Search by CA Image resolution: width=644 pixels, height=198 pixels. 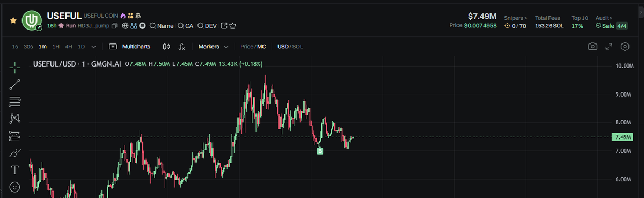185,25
